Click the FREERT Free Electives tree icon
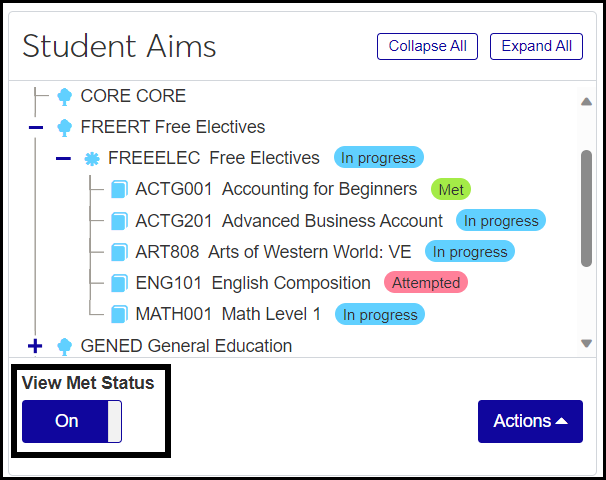Image resolution: width=606 pixels, height=480 pixels. [65, 128]
